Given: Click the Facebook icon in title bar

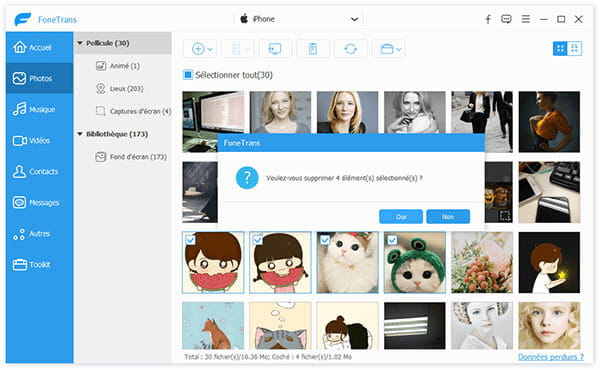Looking at the screenshot, I should [x=488, y=19].
